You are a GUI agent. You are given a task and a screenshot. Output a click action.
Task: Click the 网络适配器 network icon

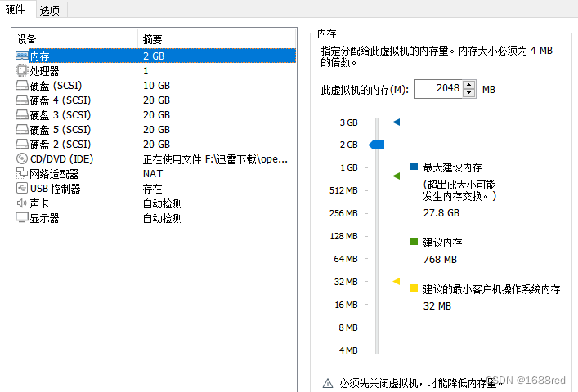tap(22, 173)
